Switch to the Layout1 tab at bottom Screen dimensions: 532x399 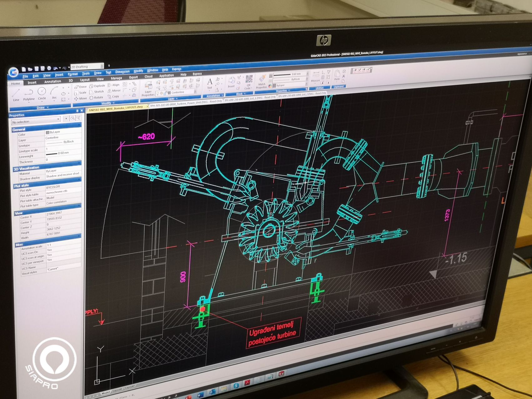(117, 390)
